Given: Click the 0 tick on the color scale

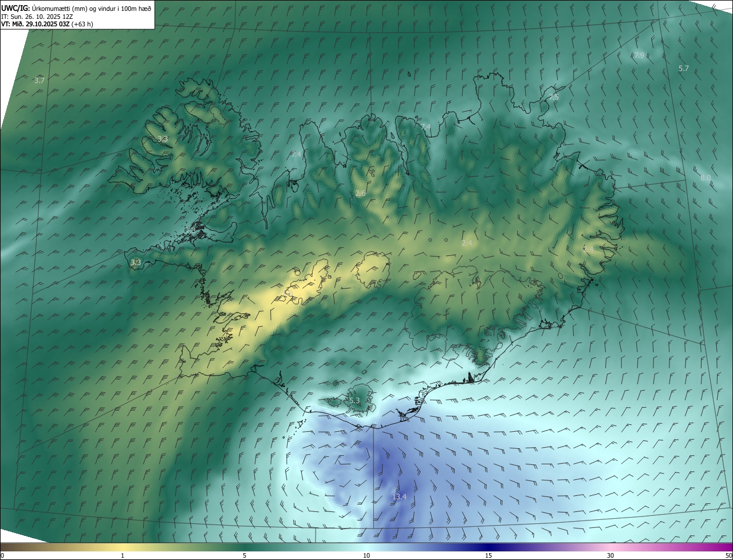Looking at the screenshot, I should (x=2, y=555).
